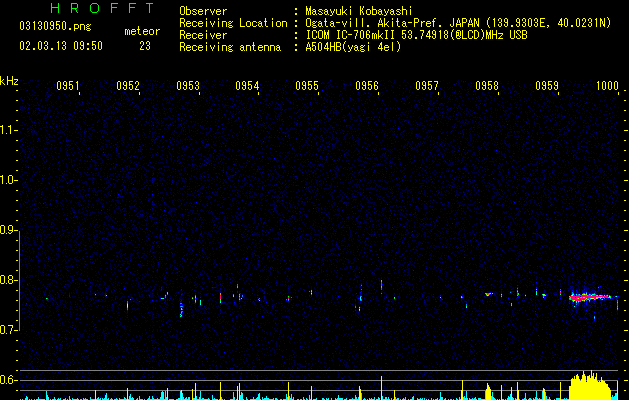Click the 0.6 kHz axis label
629x400 pixels.
pyautogui.click(x=8, y=380)
